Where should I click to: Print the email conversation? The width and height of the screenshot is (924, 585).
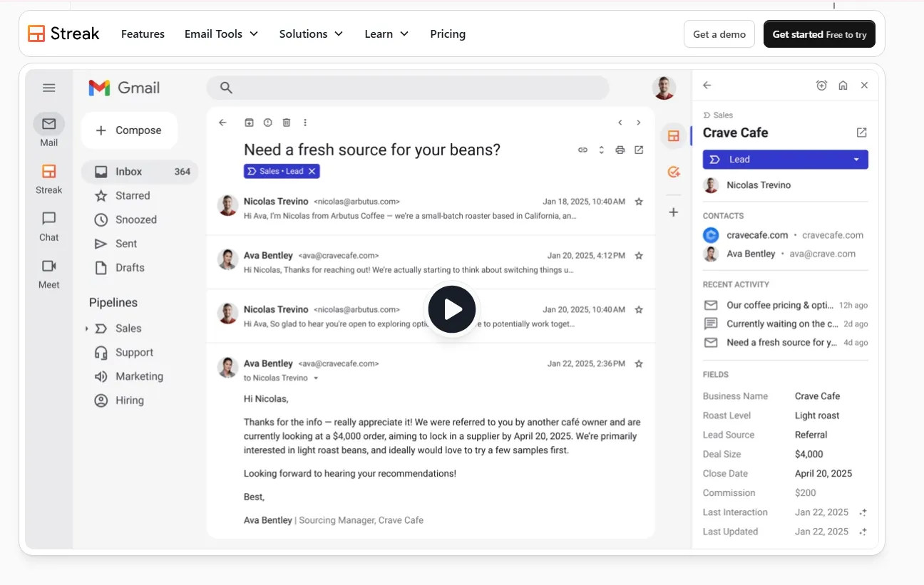click(x=620, y=150)
